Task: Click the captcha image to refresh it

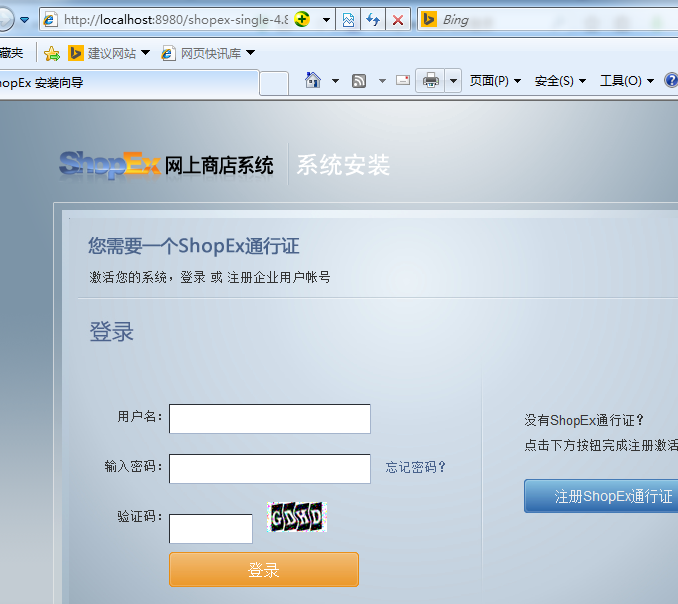Action: [297, 517]
